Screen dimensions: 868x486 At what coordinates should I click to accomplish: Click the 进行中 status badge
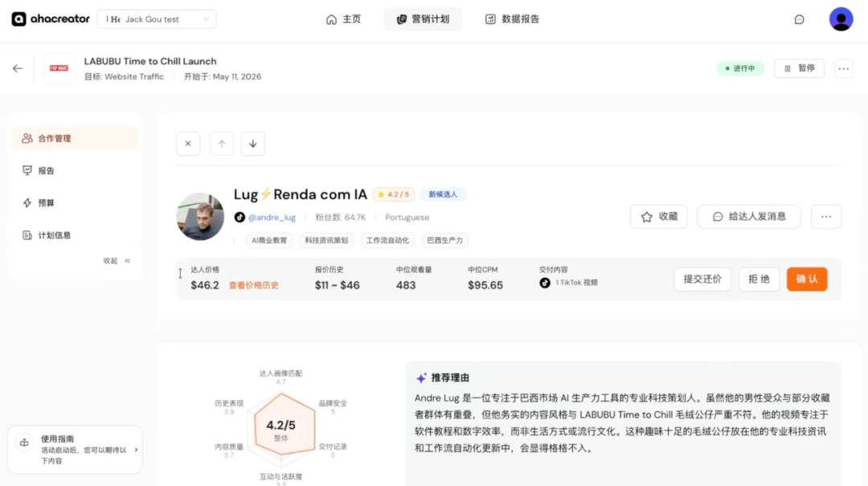point(739,68)
